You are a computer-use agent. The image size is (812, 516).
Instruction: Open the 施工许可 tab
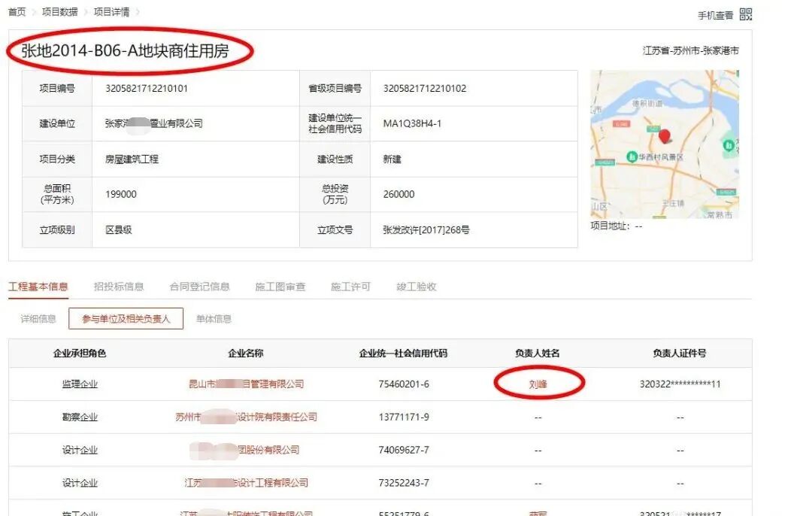click(x=350, y=286)
